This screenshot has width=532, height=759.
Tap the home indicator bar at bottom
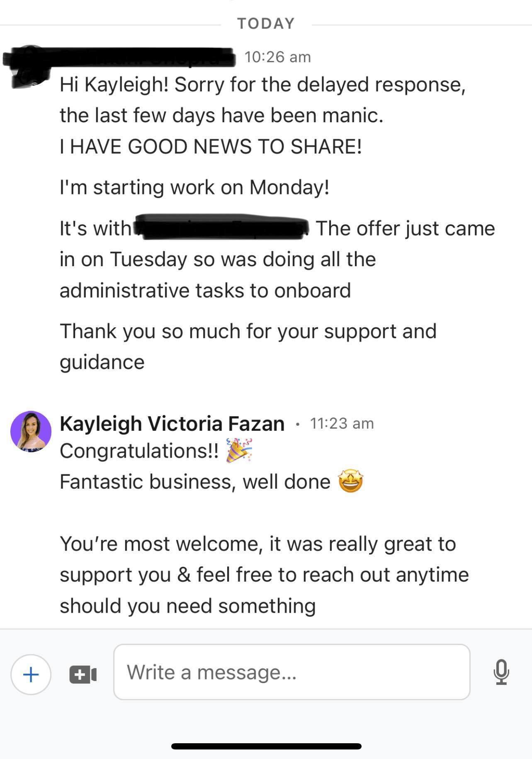pyautogui.click(x=266, y=746)
